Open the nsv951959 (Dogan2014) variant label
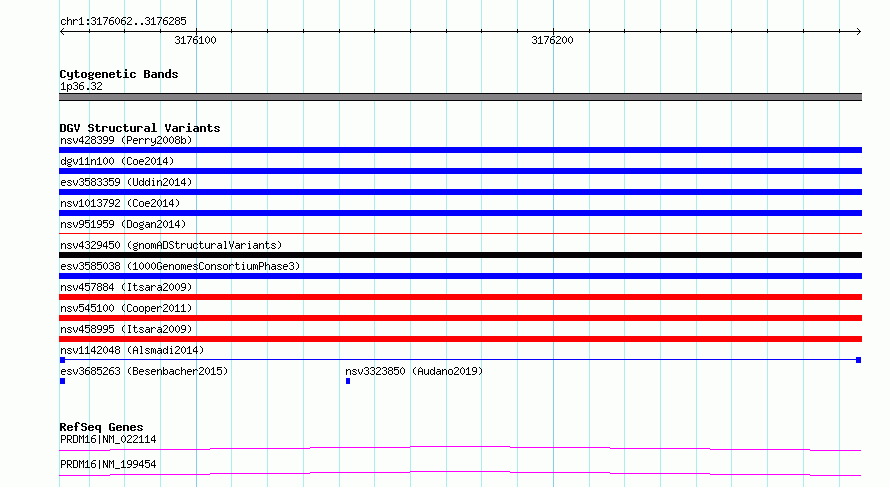Viewport: 890px width, 487px height. pyautogui.click(x=123, y=224)
